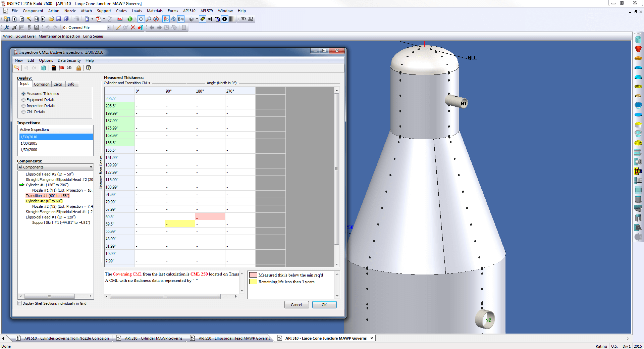
Task: Click the F3 green icon on the main toolbar
Action: click(130, 19)
